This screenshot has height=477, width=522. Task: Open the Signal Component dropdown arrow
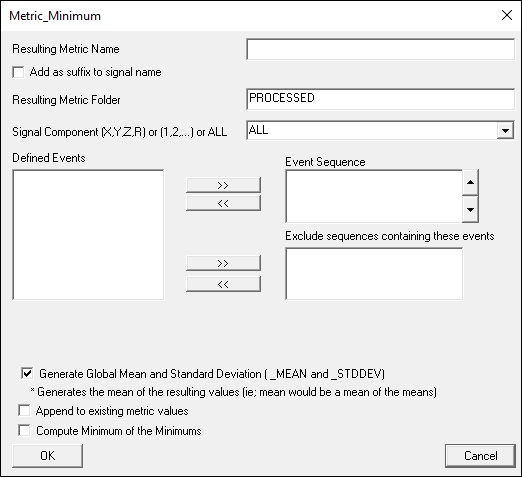coord(505,131)
